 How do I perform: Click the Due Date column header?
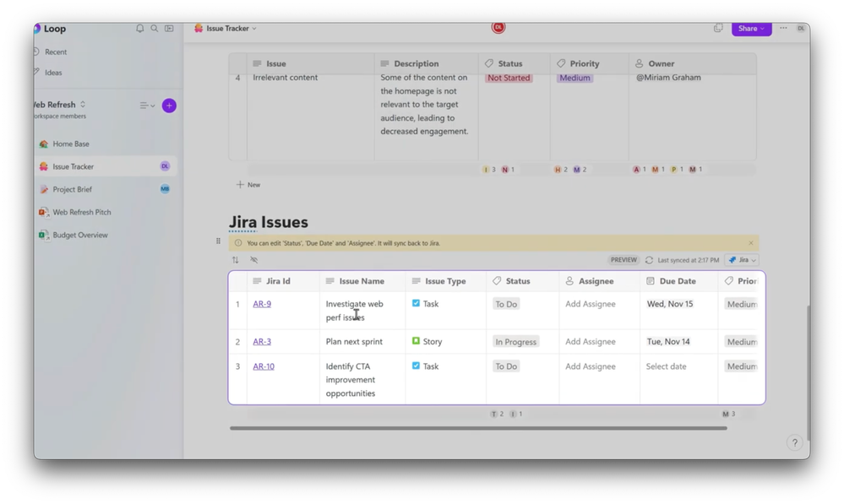tap(678, 281)
